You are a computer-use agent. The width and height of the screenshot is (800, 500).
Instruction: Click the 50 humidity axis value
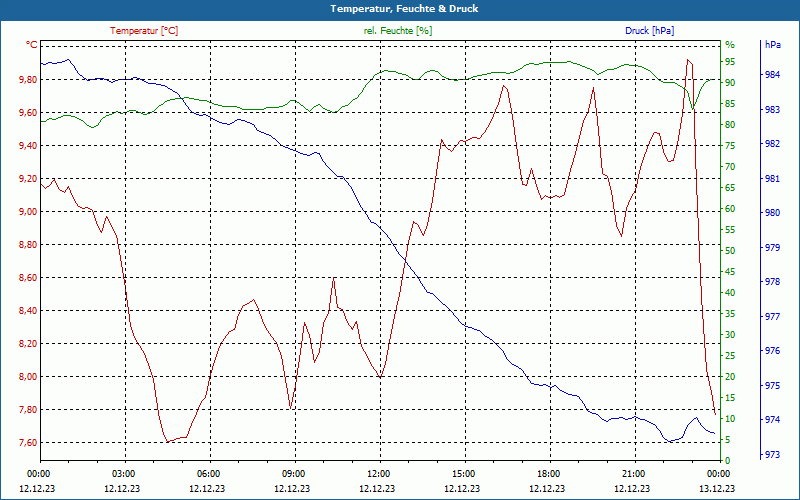pyautogui.click(x=730, y=251)
